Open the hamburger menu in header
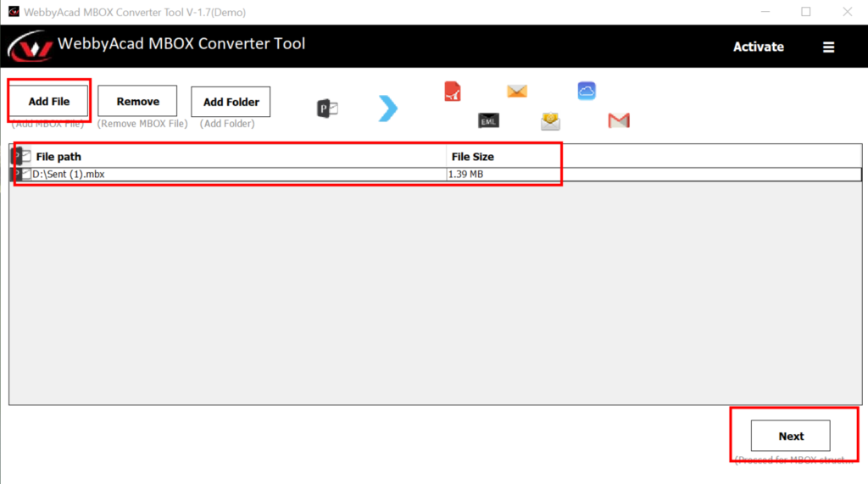This screenshot has width=868, height=484. click(828, 47)
